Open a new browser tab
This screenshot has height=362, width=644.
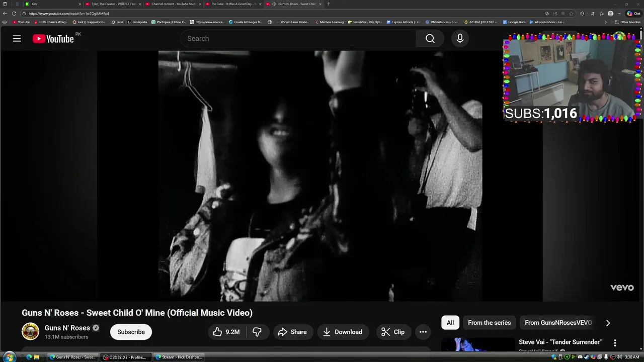[x=329, y=4]
